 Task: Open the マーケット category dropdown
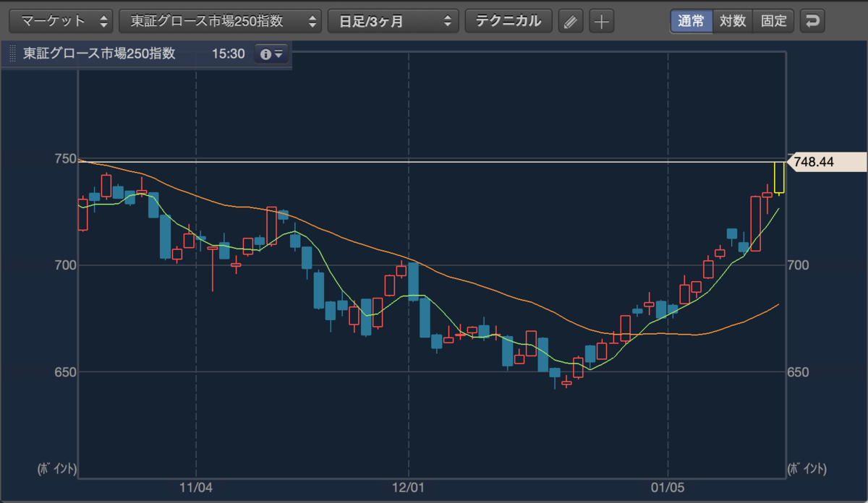coord(61,21)
